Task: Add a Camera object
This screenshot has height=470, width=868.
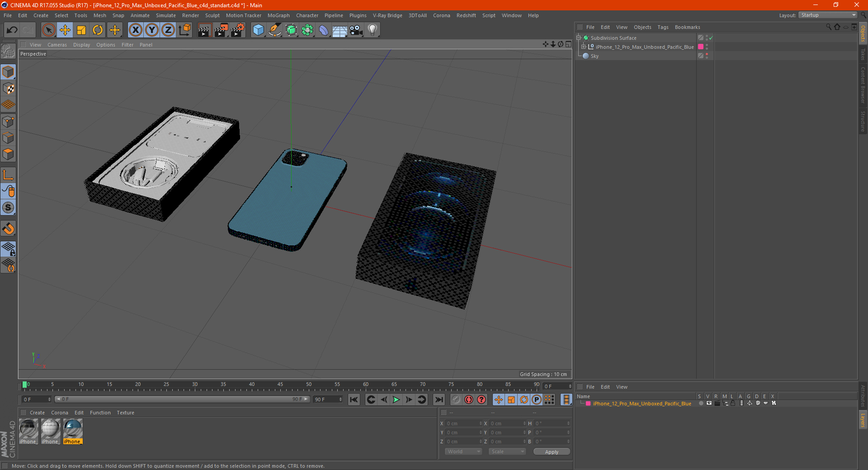Action: pos(356,30)
